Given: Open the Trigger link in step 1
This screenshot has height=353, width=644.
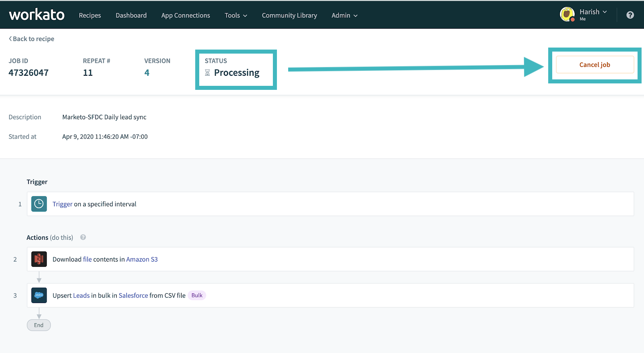Looking at the screenshot, I should (x=62, y=204).
